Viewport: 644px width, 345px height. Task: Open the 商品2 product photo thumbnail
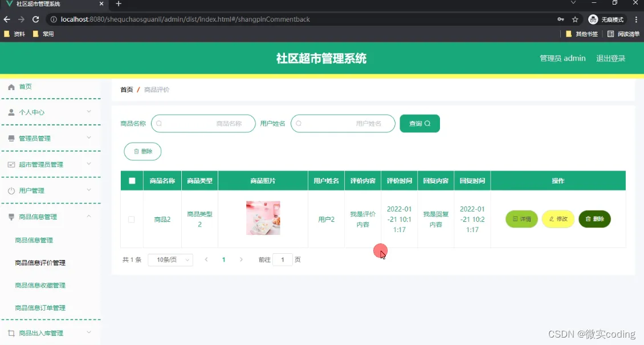tap(263, 218)
